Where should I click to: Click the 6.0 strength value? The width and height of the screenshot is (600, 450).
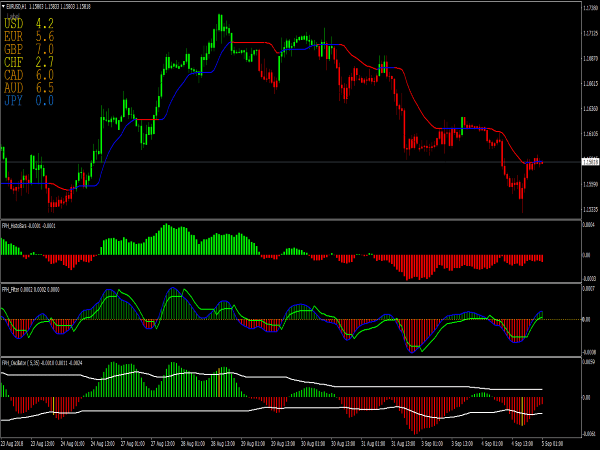pyautogui.click(x=45, y=75)
